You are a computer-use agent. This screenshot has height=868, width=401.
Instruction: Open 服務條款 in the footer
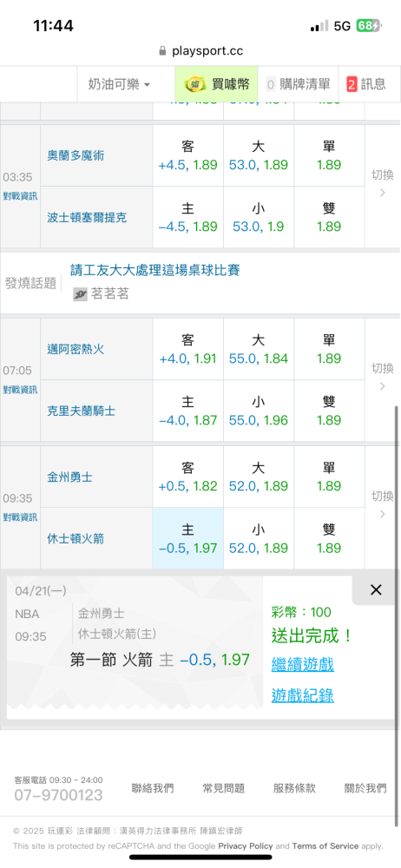[294, 788]
